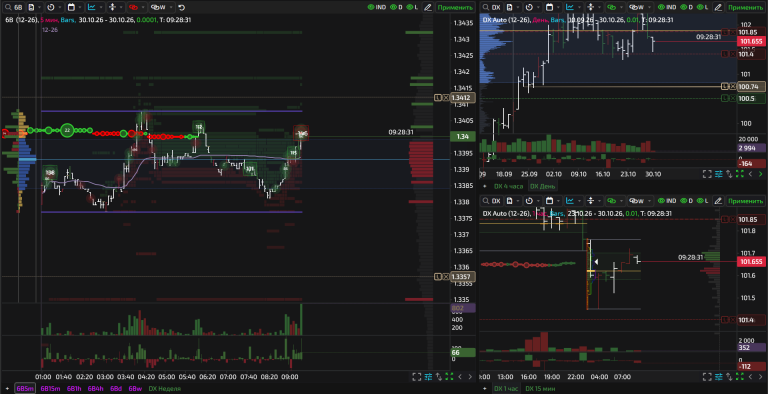768x394 pixels.
Task: Click the green chart-link icon in the top DX chart toolbar
Action: pyautogui.click(x=611, y=7)
